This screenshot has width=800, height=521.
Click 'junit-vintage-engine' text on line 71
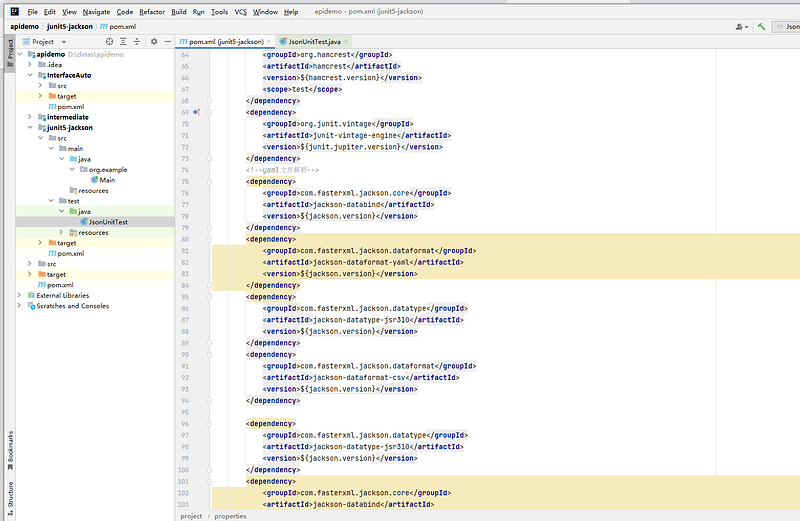click(x=355, y=135)
